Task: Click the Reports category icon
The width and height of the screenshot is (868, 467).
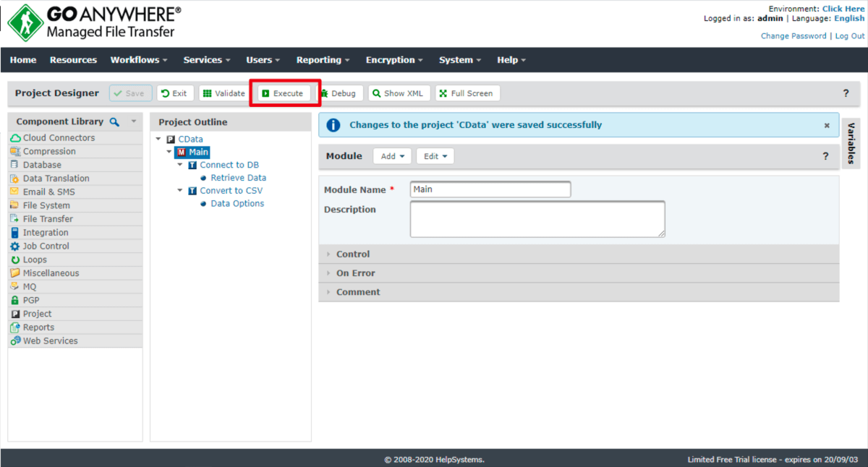Action: [15, 327]
